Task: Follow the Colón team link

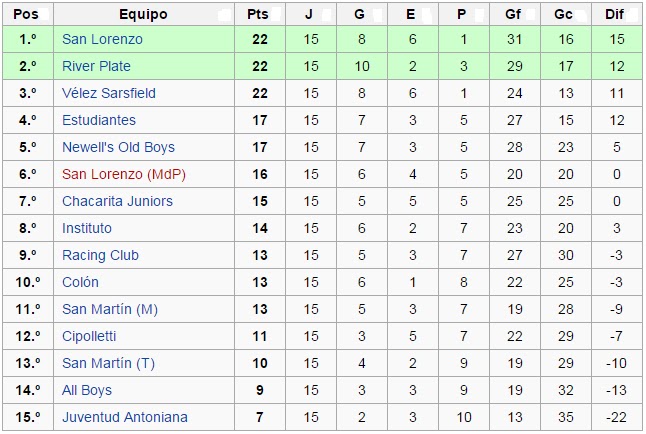Action: [80, 282]
